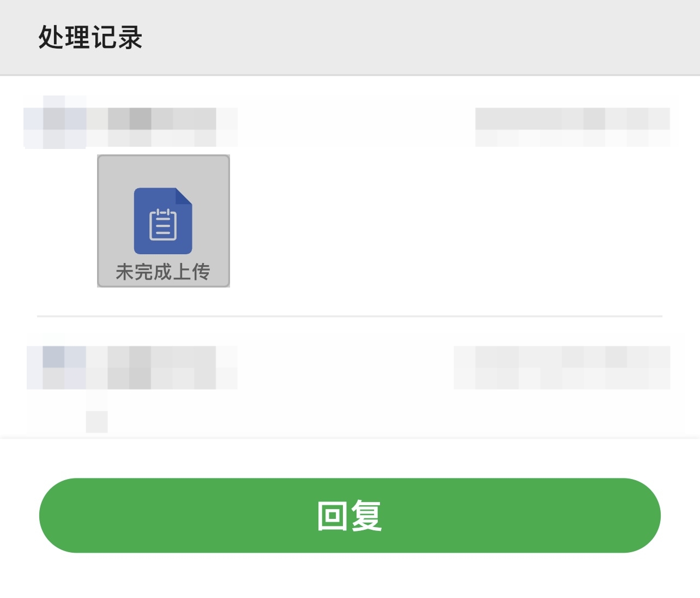Click the second record's blurred sender name
The height and width of the screenshot is (598, 700).
[x=162, y=367]
